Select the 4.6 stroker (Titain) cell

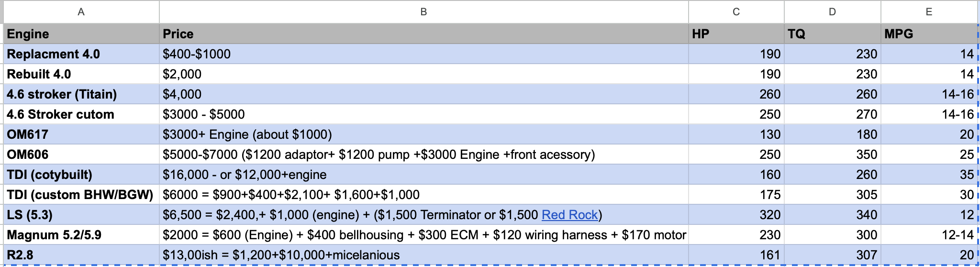[x=81, y=94]
